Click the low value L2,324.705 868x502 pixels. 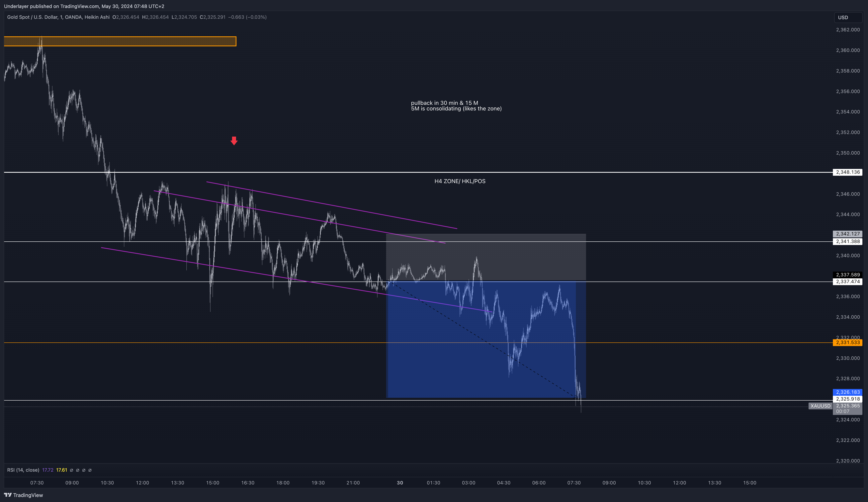tap(184, 17)
